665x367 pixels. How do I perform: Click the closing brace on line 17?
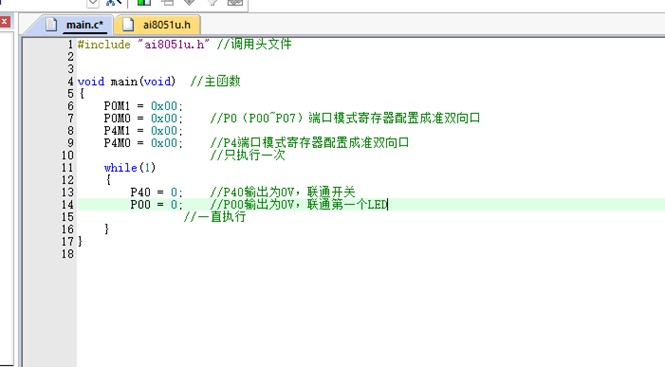click(x=80, y=241)
